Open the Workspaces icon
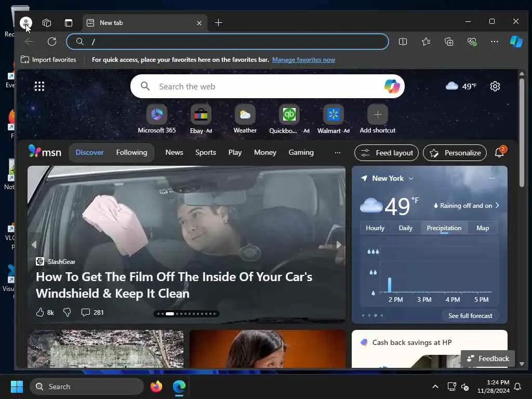This screenshot has height=399, width=532. tap(47, 23)
